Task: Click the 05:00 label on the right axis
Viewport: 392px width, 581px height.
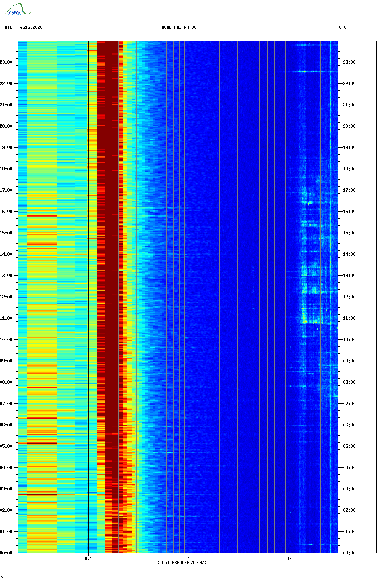Action: tap(349, 446)
